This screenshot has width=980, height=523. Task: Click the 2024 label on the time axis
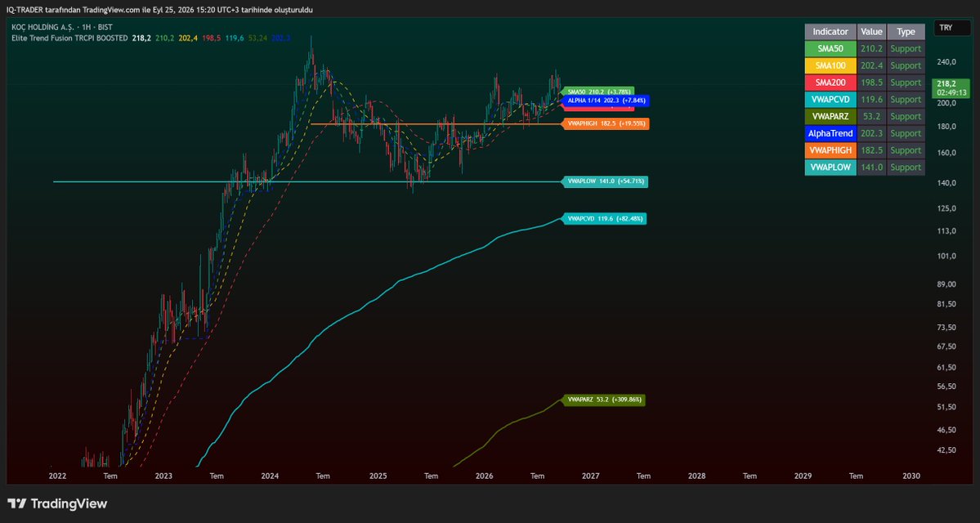tap(270, 476)
